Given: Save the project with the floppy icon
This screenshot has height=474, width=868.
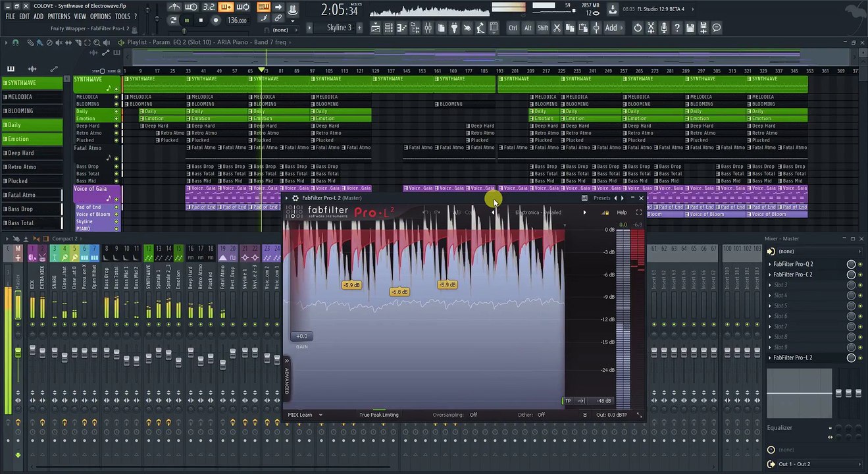Looking at the screenshot, I should pyautogui.click(x=690, y=28).
